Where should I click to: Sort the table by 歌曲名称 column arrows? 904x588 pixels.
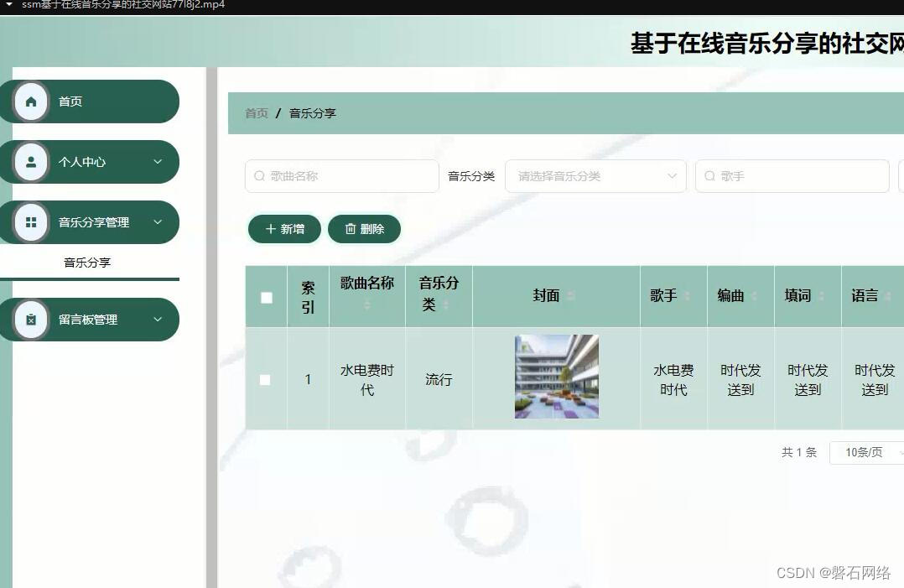coord(367,305)
